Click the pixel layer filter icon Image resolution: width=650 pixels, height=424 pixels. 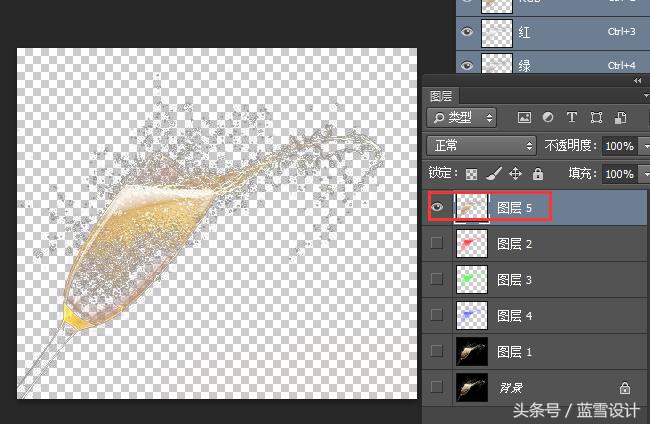(x=523, y=118)
